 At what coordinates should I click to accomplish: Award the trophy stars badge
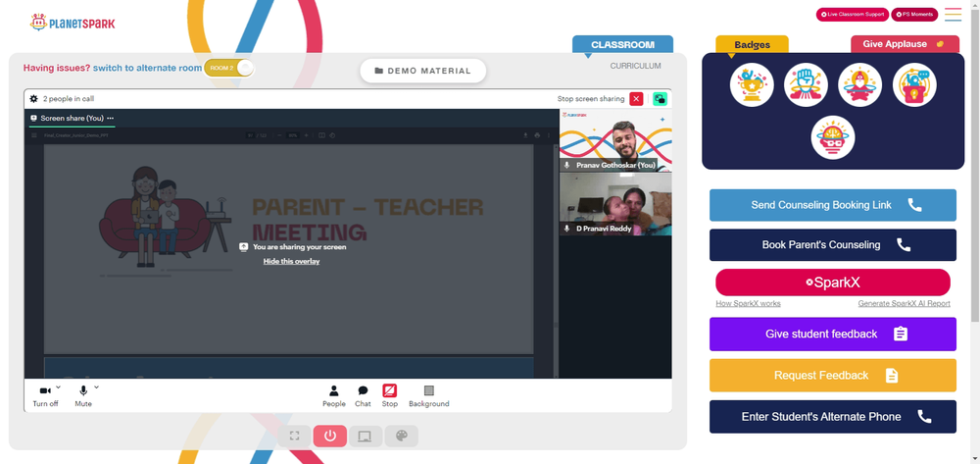[752, 85]
